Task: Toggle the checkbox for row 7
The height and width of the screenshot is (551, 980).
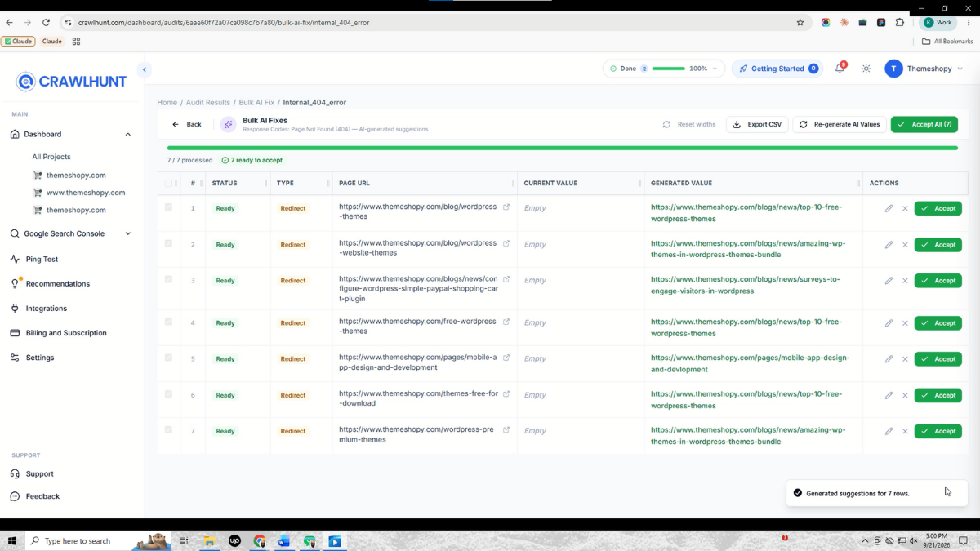Action: coord(169,429)
